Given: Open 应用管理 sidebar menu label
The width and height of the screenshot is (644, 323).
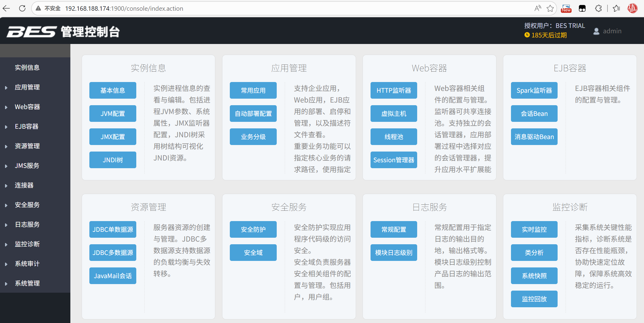Looking at the screenshot, I should (x=27, y=87).
